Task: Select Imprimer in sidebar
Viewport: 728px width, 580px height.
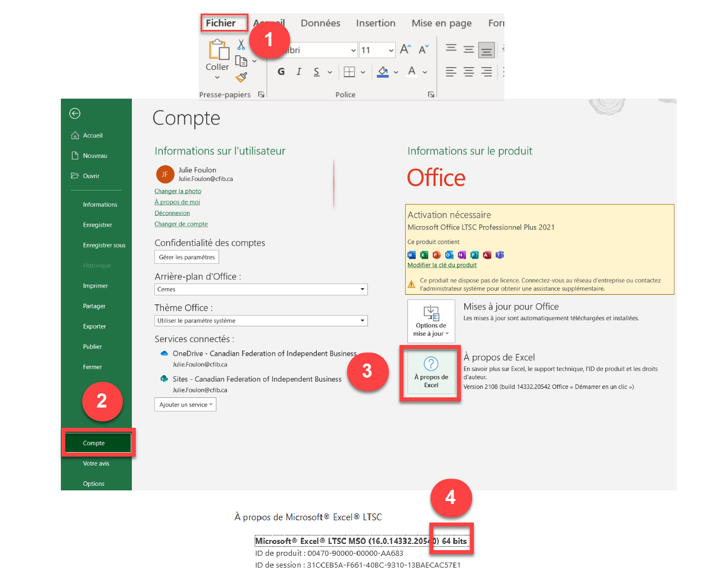Action: pos(96,286)
